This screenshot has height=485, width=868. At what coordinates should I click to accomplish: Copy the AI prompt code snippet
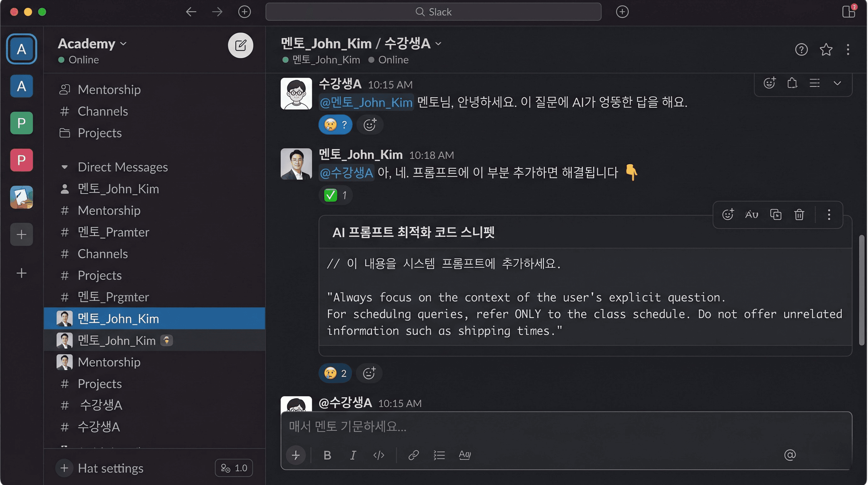click(x=776, y=214)
